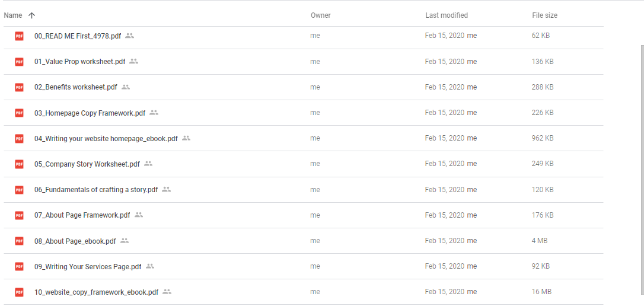The height and width of the screenshot is (306, 644).
Task: Click shared icon next to 04_Writing your website homepage_ebook
Action: click(x=186, y=138)
